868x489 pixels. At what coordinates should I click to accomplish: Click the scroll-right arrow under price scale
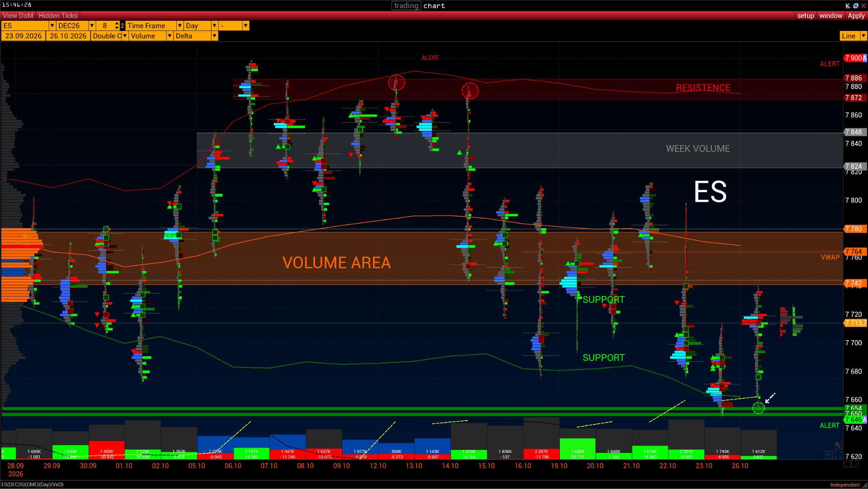(x=855, y=464)
